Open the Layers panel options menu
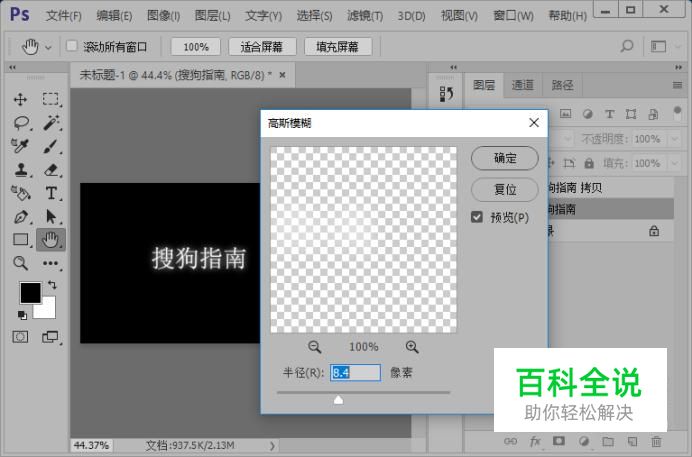692x457 pixels. [x=677, y=85]
